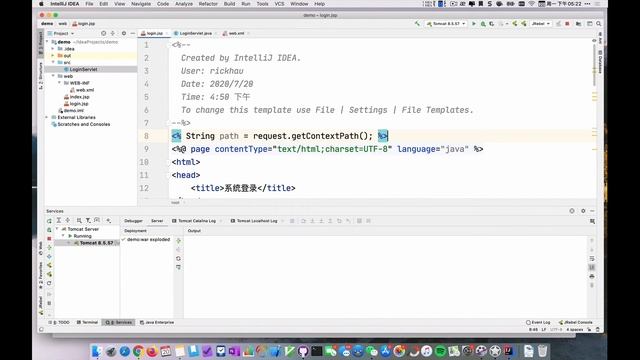Open the Tomcat 8.5.57 run configuration dropdown

click(x=446, y=24)
